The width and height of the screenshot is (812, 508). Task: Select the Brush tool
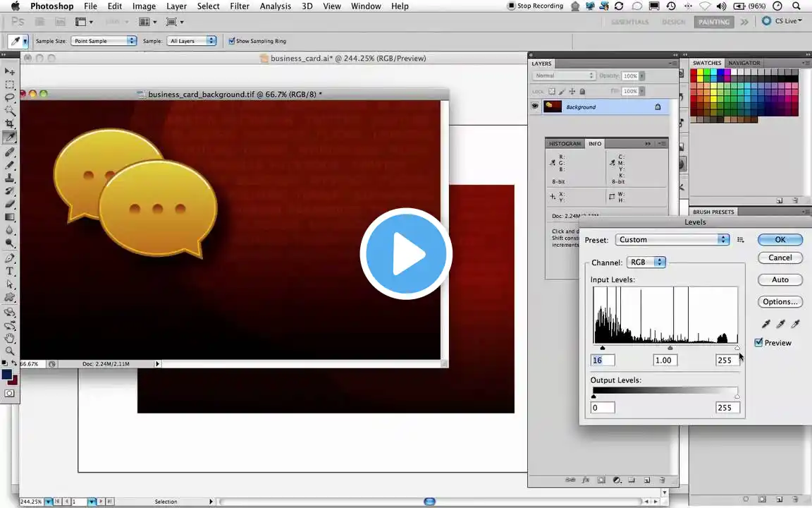(x=9, y=165)
